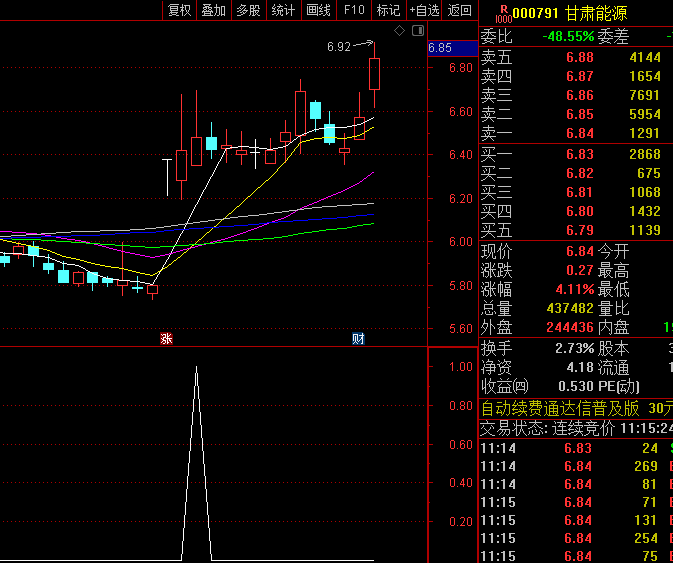Select the 买一 bid price 6.83

(x=579, y=154)
